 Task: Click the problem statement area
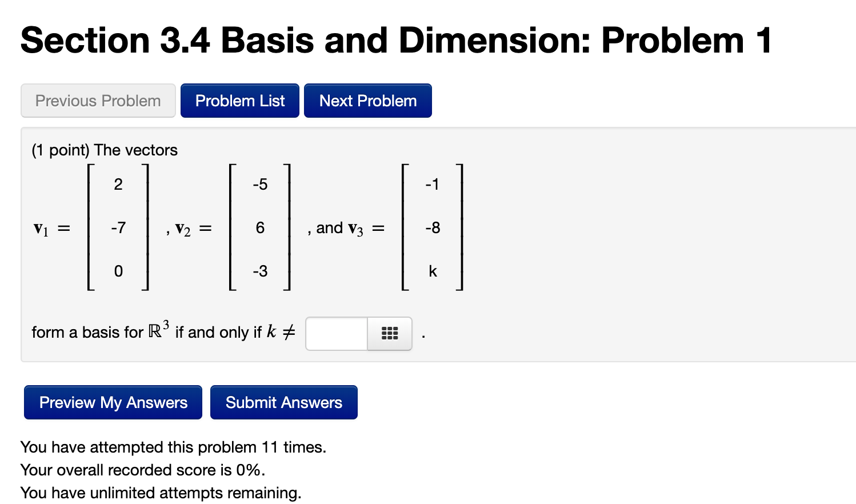(105, 150)
